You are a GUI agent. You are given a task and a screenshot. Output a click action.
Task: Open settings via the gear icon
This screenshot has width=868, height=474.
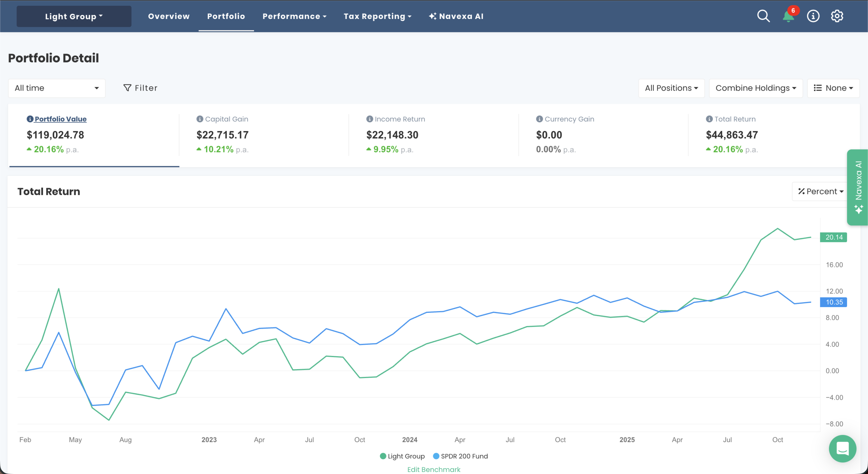click(837, 16)
